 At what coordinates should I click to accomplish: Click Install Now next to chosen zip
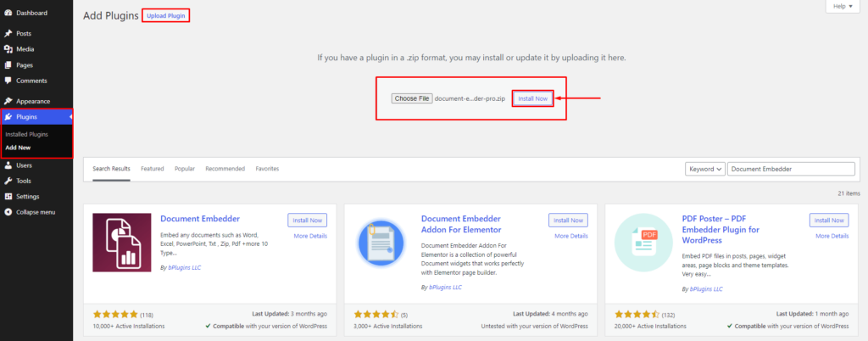[532, 98]
